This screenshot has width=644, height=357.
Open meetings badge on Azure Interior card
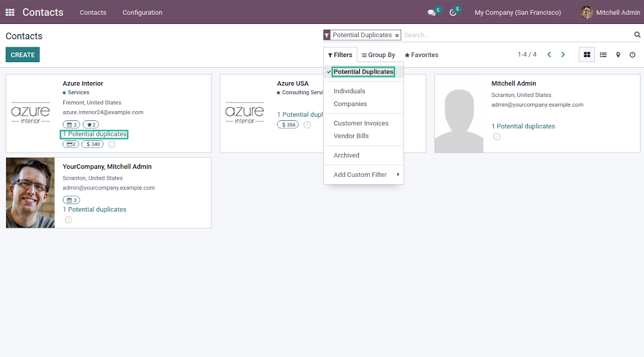coord(71,124)
